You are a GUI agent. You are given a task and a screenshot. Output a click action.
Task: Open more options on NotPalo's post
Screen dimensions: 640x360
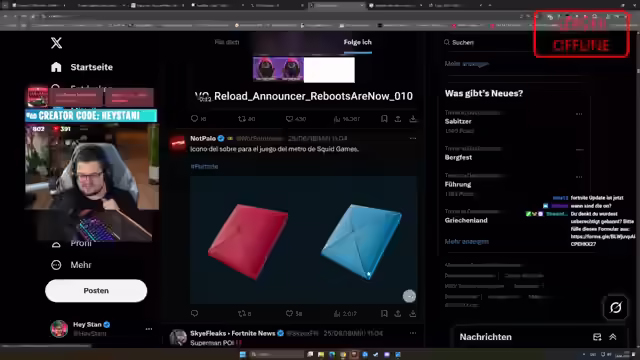coord(413,138)
